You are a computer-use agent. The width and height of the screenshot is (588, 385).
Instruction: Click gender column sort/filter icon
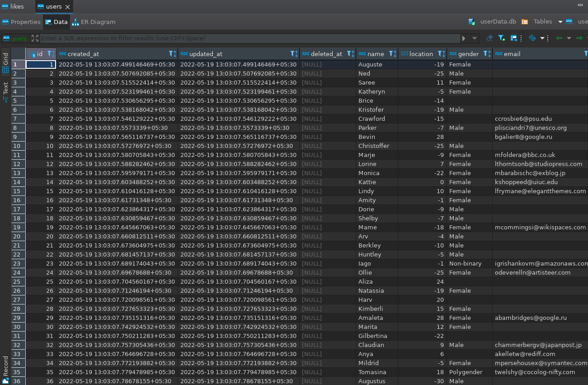487,54
